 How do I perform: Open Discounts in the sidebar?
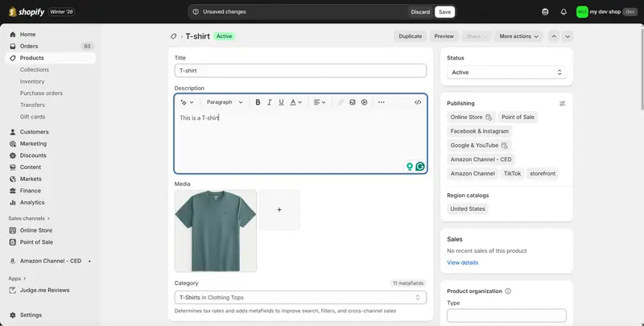pos(33,155)
